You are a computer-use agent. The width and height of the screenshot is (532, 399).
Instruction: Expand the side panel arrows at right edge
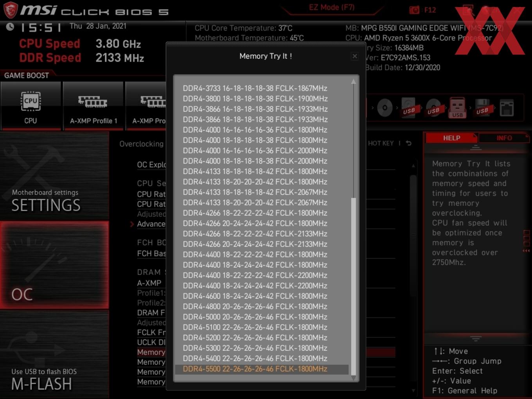point(526,251)
